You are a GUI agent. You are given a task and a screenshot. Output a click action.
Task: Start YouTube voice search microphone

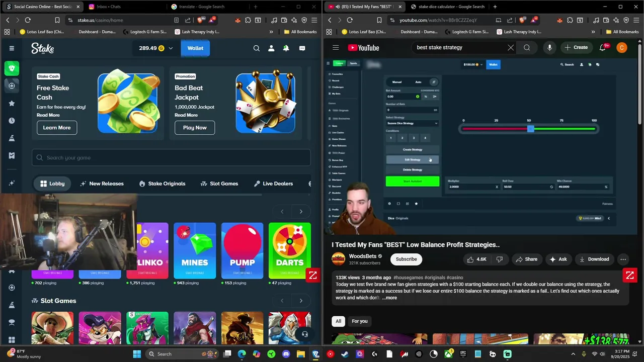coord(549,48)
